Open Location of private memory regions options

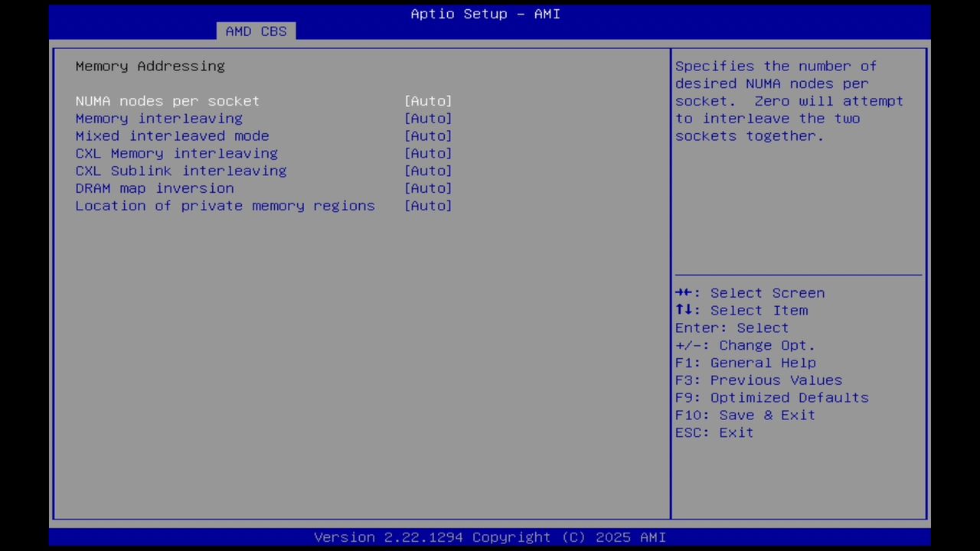[428, 205]
